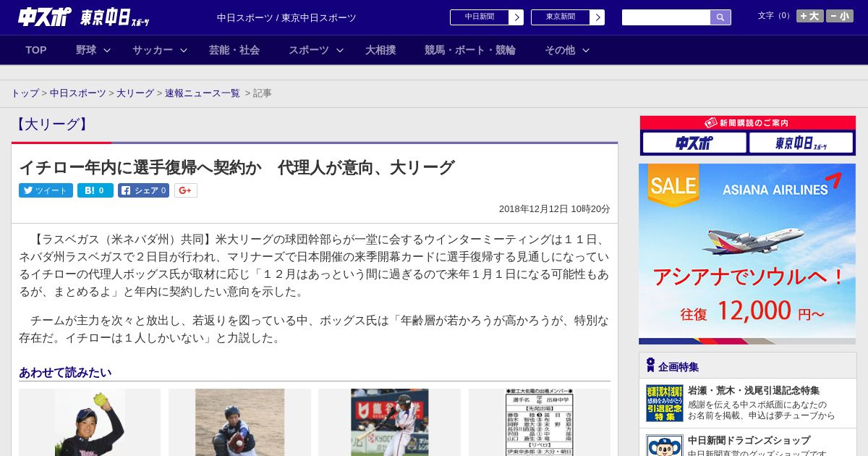The width and height of the screenshot is (868, 456).
Task: Open the baseball catcher related thumbnail
Action: (239, 423)
